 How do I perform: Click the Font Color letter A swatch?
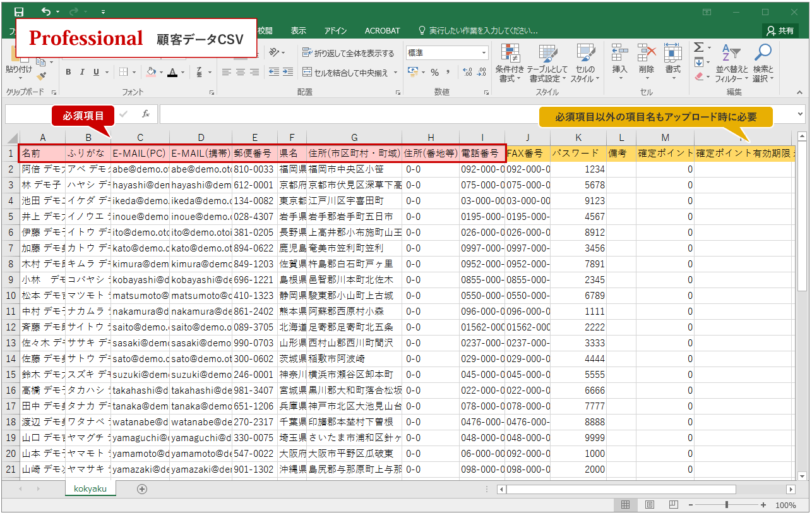pos(172,72)
